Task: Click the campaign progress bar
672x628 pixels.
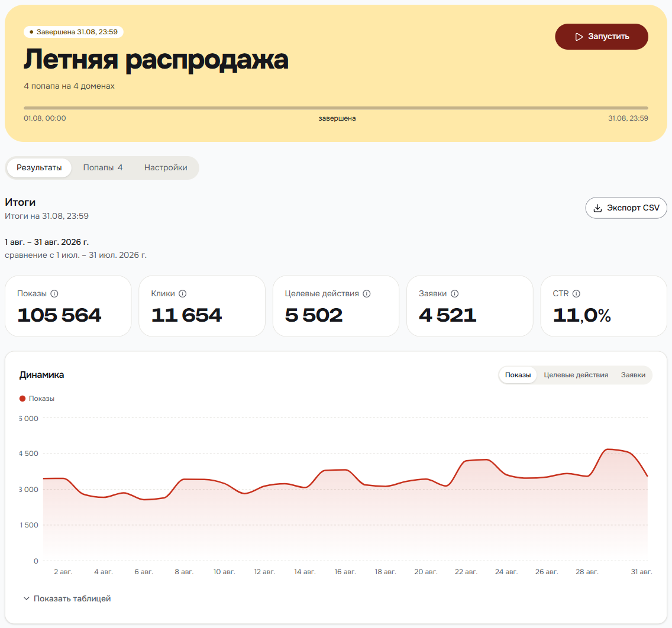Action: [335, 108]
